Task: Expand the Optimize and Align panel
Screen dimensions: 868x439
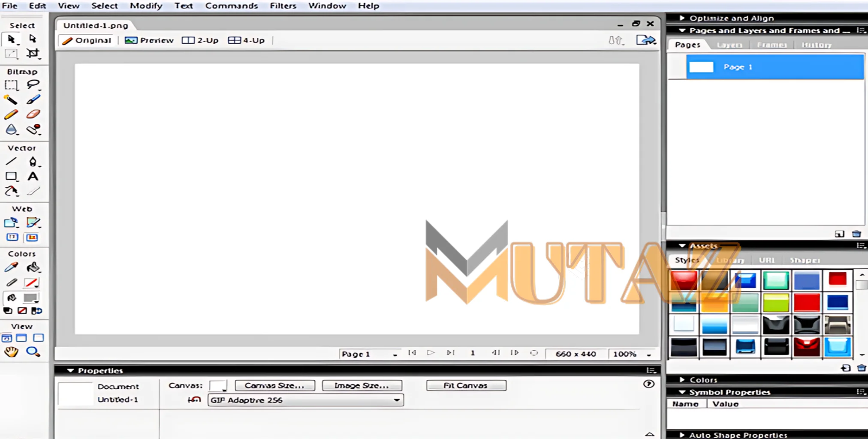Action: [682, 18]
